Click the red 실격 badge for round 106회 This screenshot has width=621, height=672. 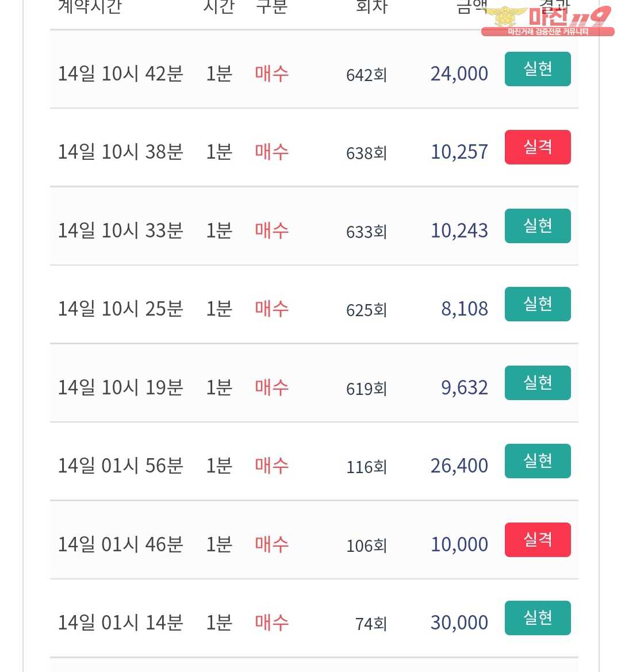538,540
